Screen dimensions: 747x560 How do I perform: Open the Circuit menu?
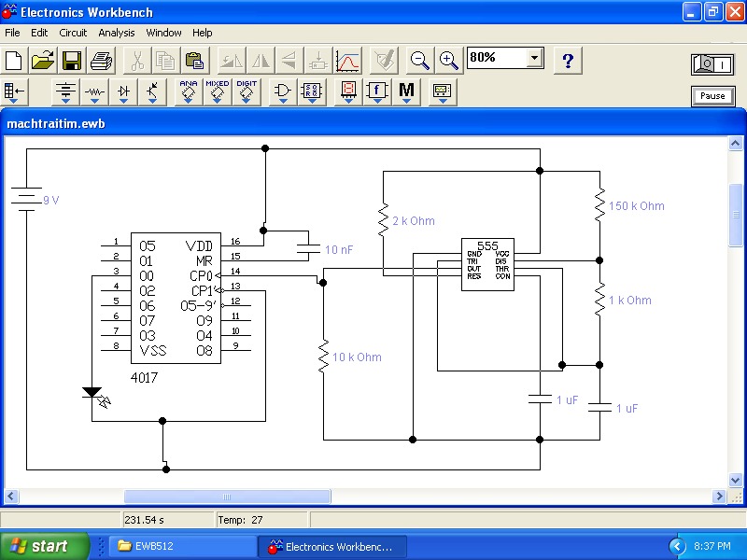(73, 33)
